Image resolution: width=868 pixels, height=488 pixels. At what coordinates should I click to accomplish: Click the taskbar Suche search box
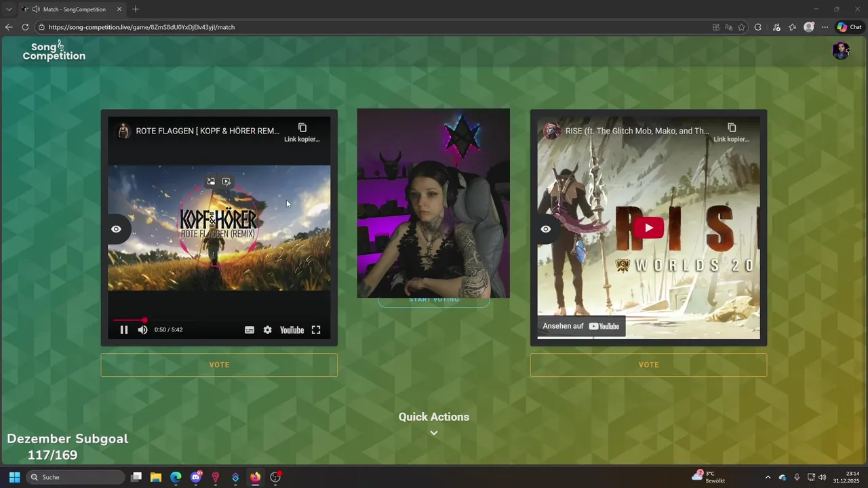[75, 477]
